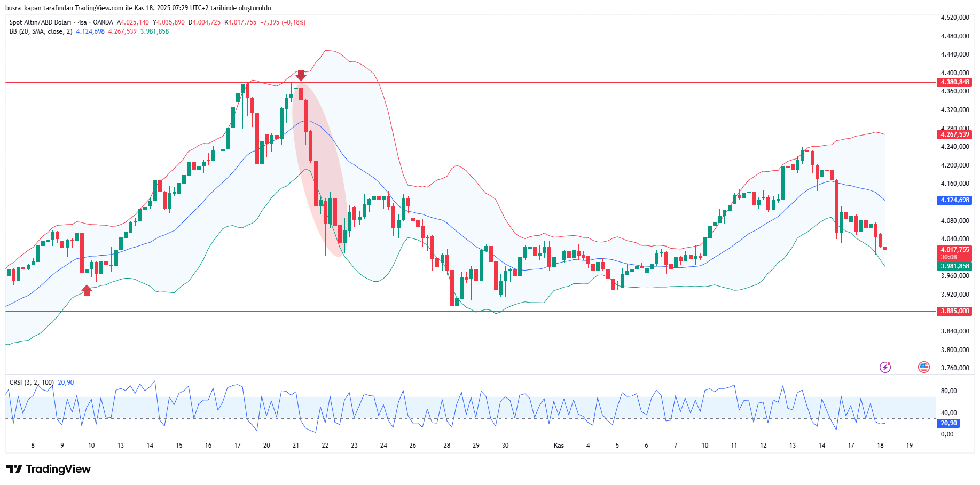The height and width of the screenshot is (485, 980).
Task: Click the red 4.267,539 upper band axis label
Action: [954, 134]
